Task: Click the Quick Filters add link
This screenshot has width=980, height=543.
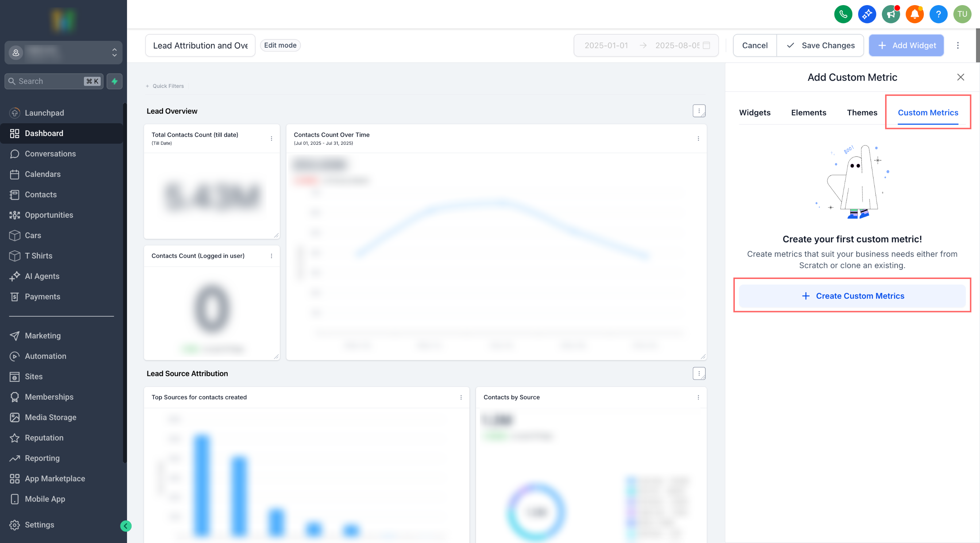Action: point(165,86)
